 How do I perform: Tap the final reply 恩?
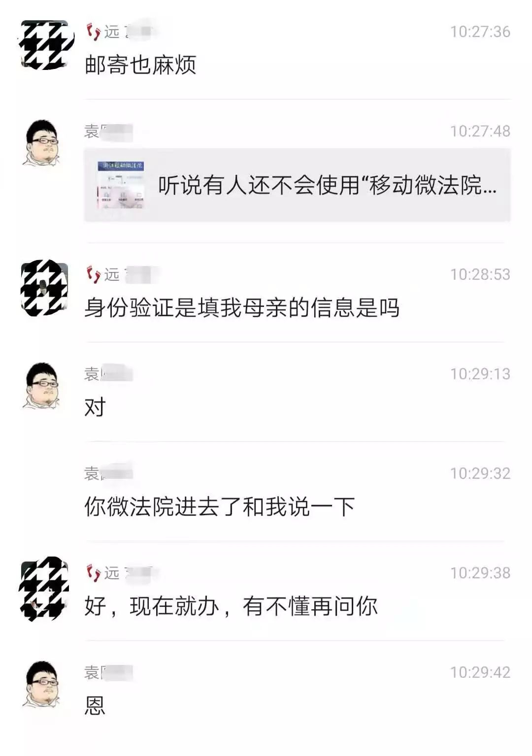click(x=95, y=705)
